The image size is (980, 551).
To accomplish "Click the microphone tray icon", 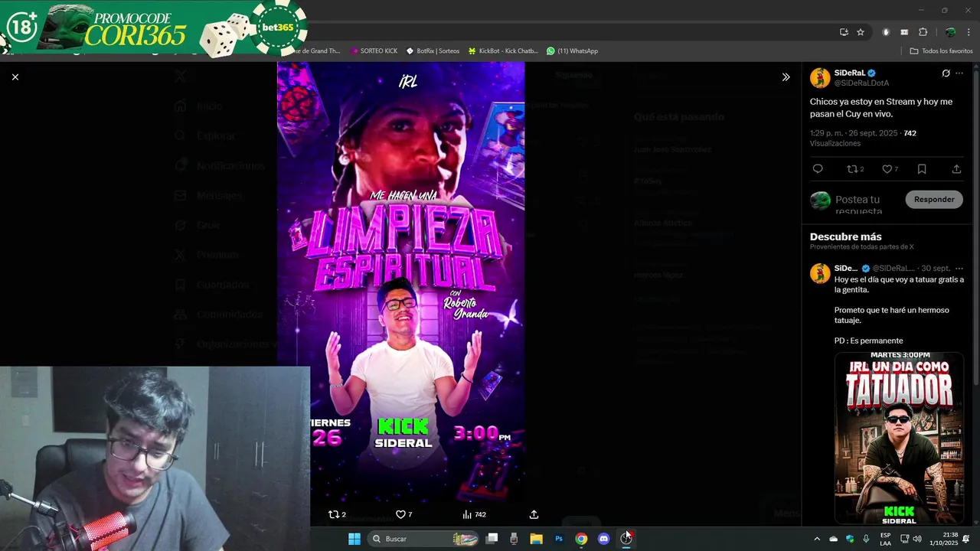I will (x=866, y=539).
